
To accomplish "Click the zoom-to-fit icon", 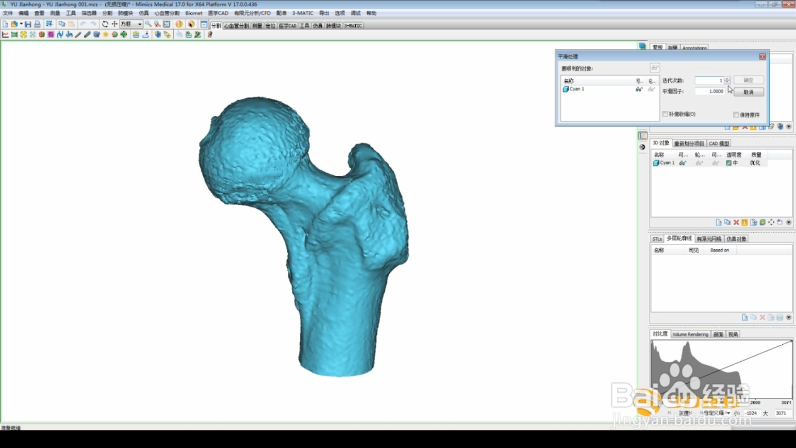I will (167, 24).
